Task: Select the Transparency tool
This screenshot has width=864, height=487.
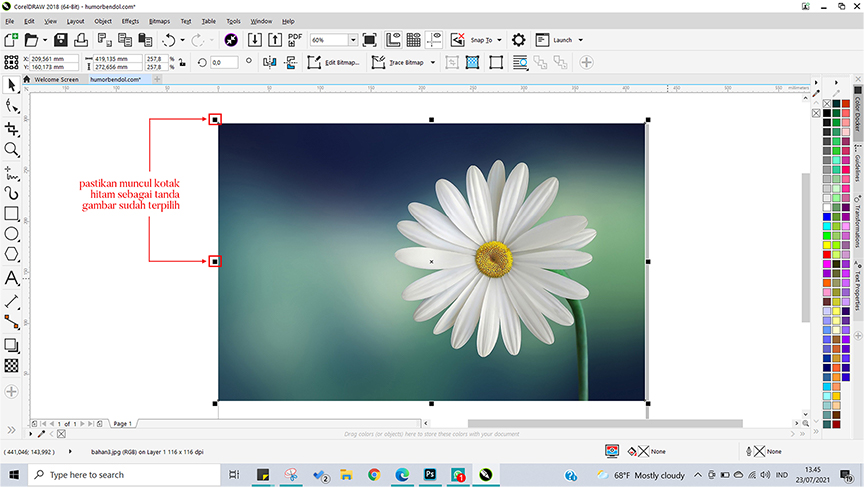Action: (x=12, y=365)
